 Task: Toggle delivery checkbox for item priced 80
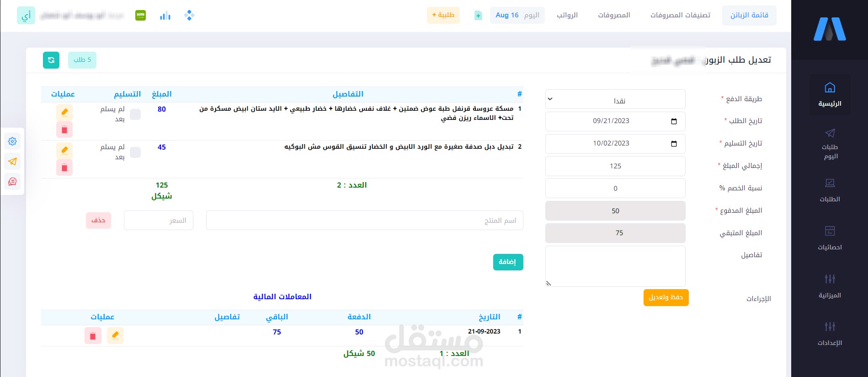coord(135,114)
